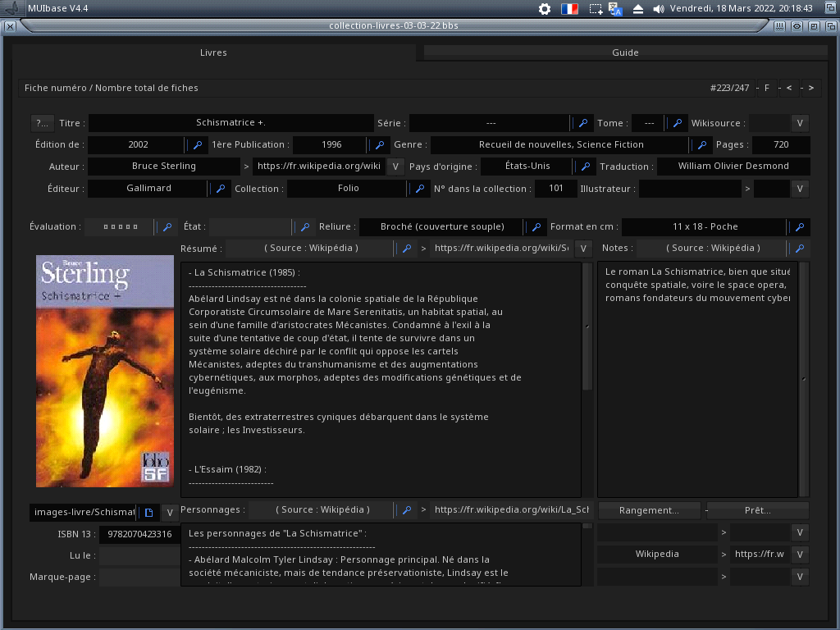Switch to the Livres tab

(x=213, y=52)
